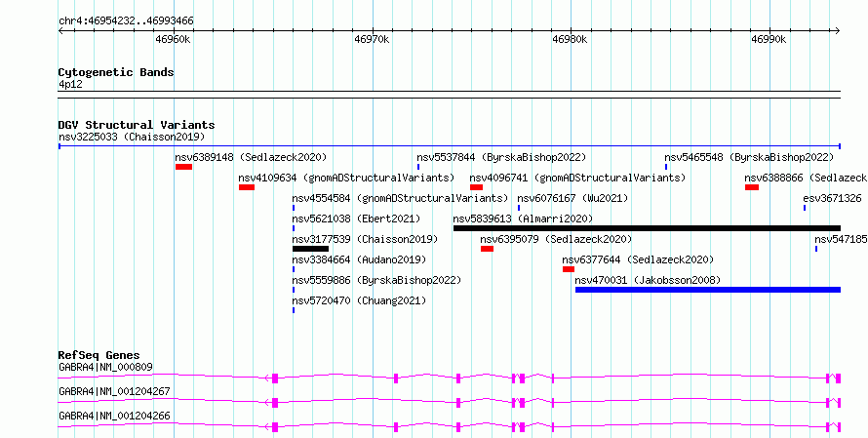Click the RefSeq Genes track title
The height and width of the screenshot is (438, 868).
point(99,355)
